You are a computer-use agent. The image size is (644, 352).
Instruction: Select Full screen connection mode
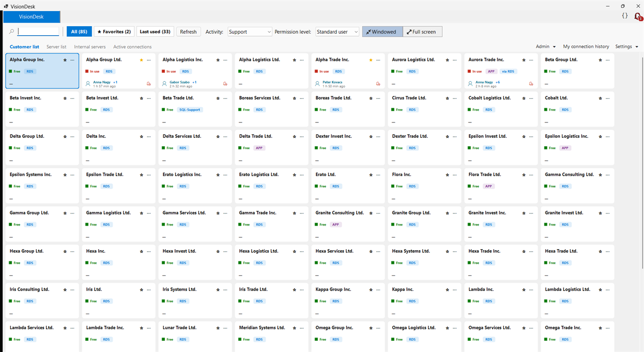coord(422,32)
